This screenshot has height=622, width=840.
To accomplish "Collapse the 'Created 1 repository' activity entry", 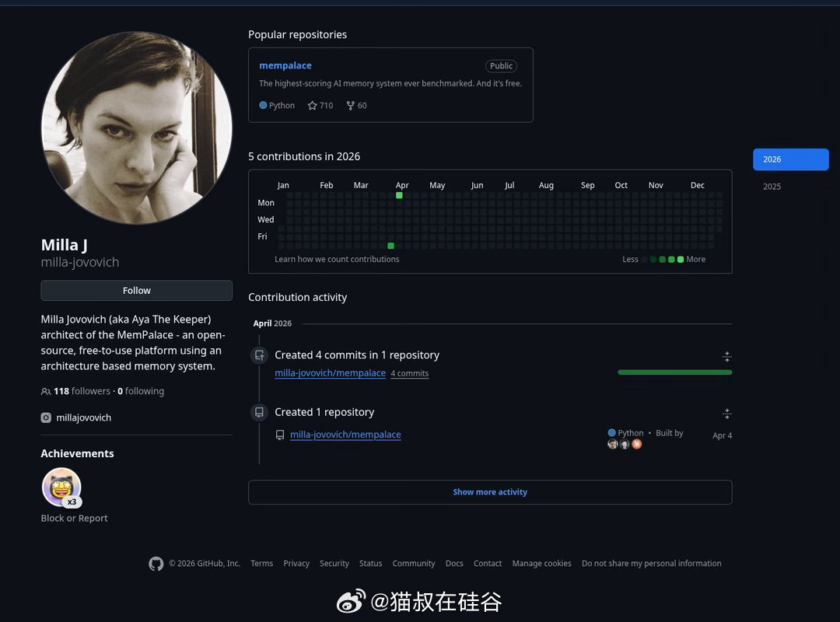I will point(727,413).
